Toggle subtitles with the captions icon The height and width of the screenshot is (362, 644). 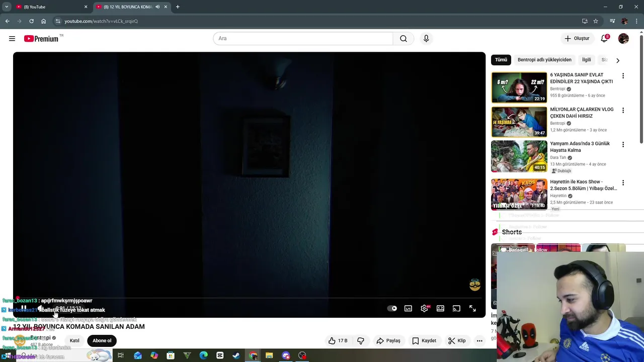408,309
